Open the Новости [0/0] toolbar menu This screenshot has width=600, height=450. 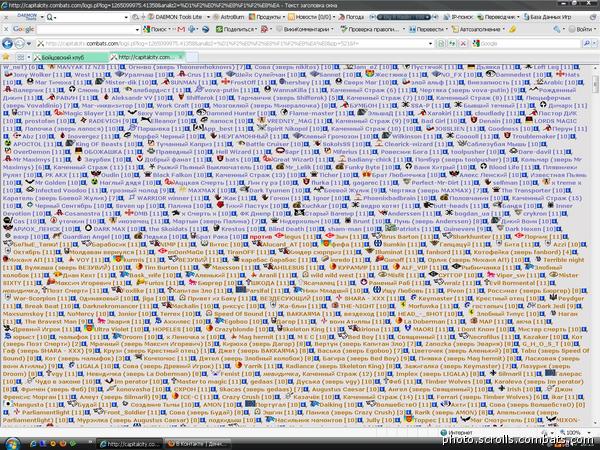[311, 17]
